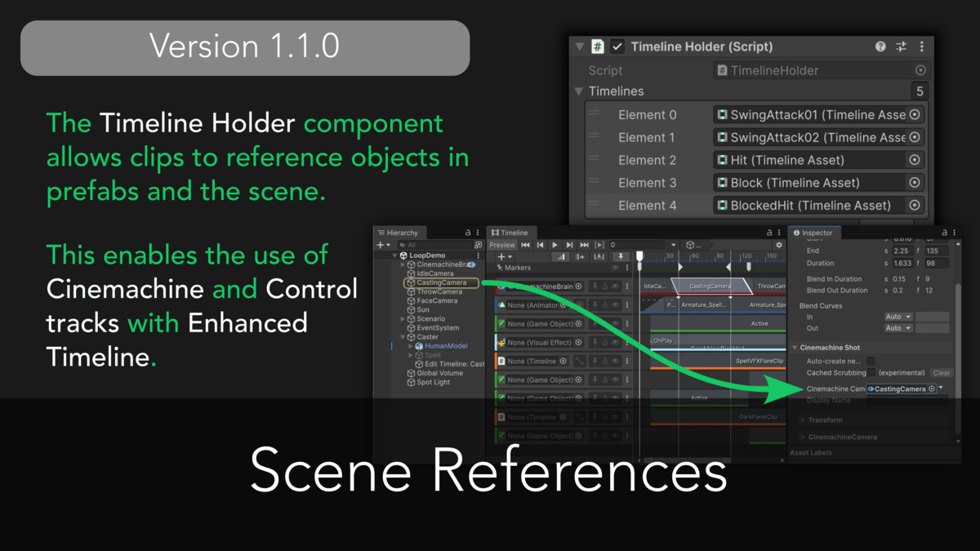
Task: Toggle Timeline mix edit mode
Action: click(x=560, y=256)
